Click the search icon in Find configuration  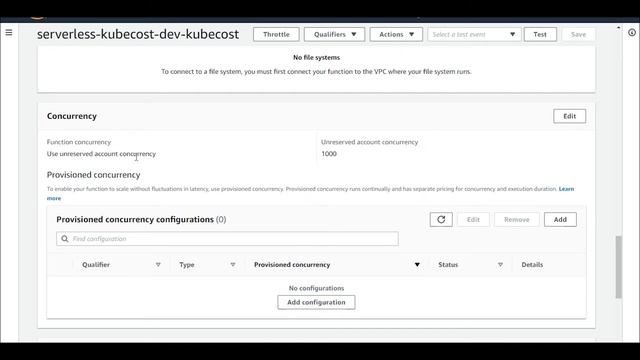click(64, 239)
